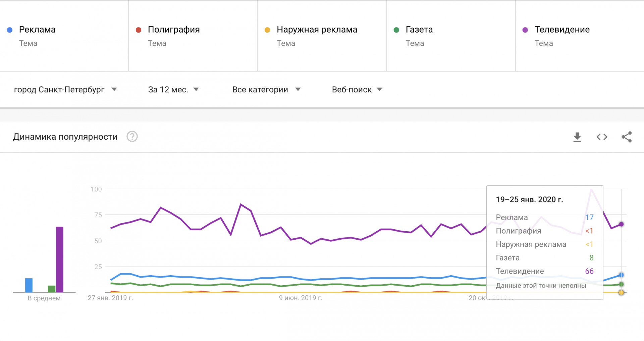Choose the Газета comparison term
This screenshot has height=341, width=644.
[x=419, y=30]
